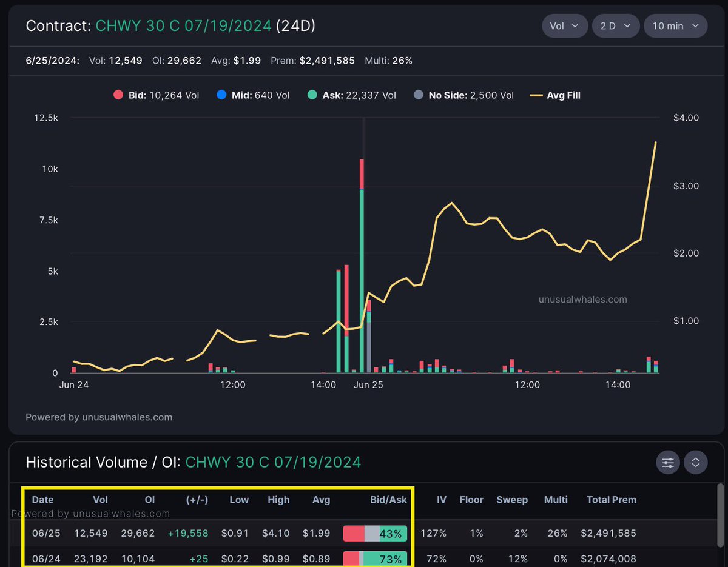Sort table by Low column
Image resolution: width=728 pixels, height=567 pixels.
point(239,500)
